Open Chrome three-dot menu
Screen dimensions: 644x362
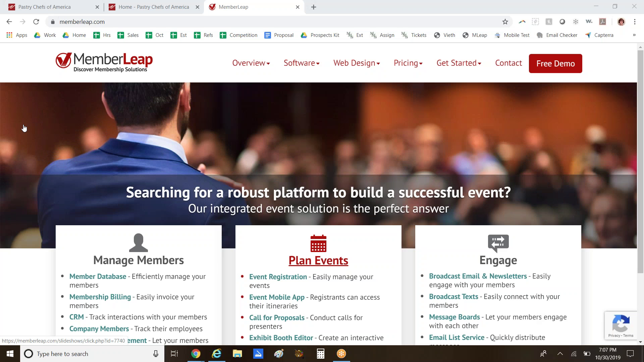(x=635, y=22)
